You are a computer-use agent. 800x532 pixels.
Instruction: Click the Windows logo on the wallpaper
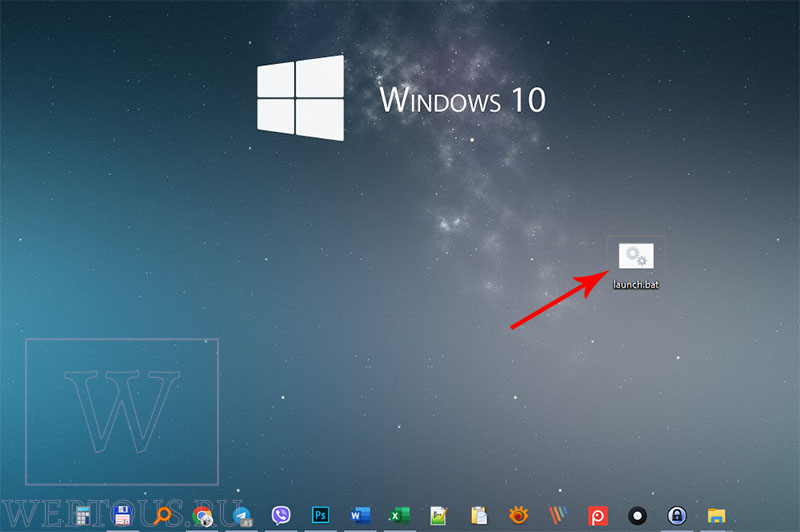click(301, 98)
